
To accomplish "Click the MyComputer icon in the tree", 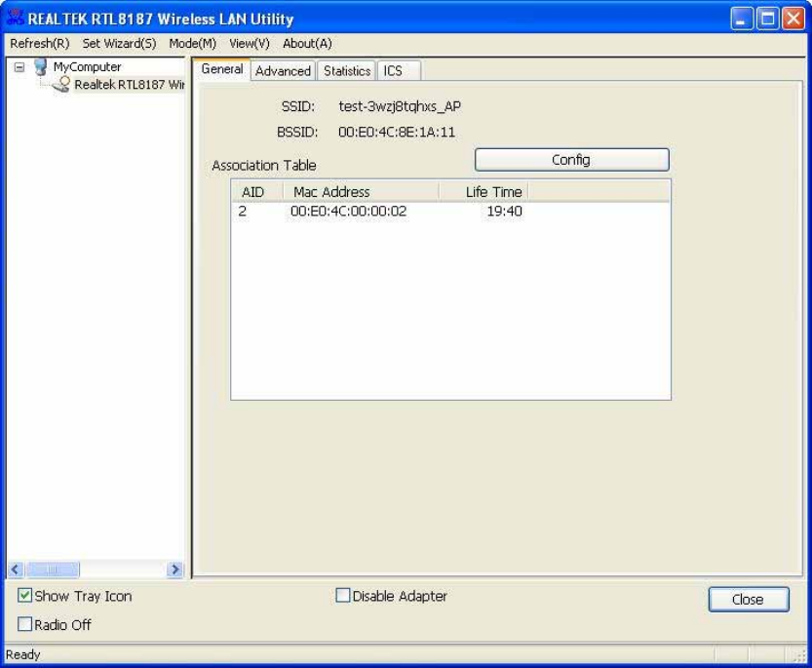I will point(40,67).
